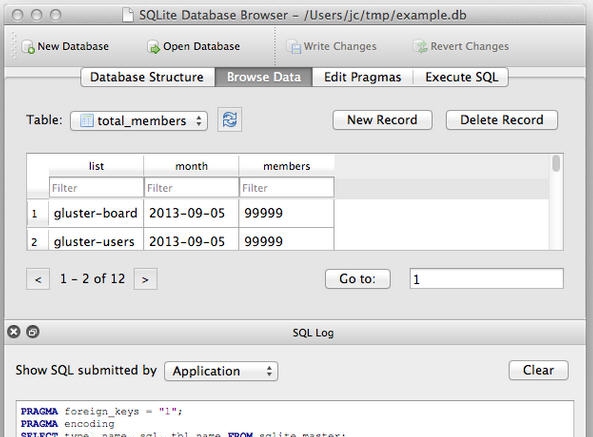593x437 pixels.
Task: Click the PRAGMA encoding line in SQL log
Action: pyautogui.click(x=67, y=424)
